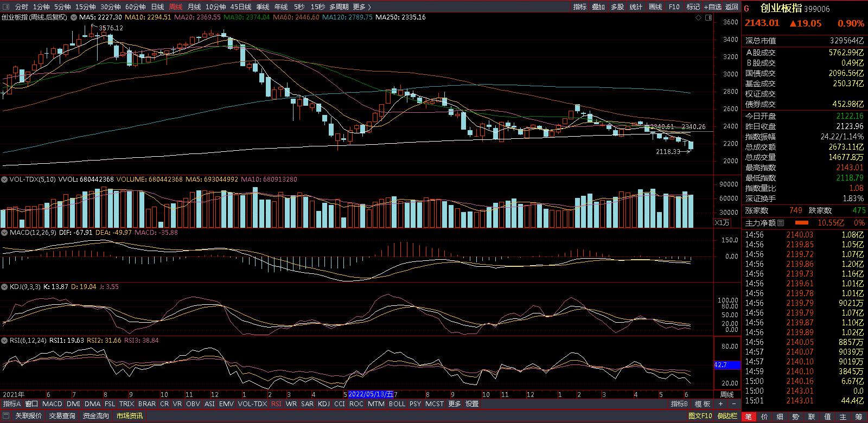The width and height of the screenshot is (868, 423).
Task: Open the 模板 template menu
Action: 703,404
